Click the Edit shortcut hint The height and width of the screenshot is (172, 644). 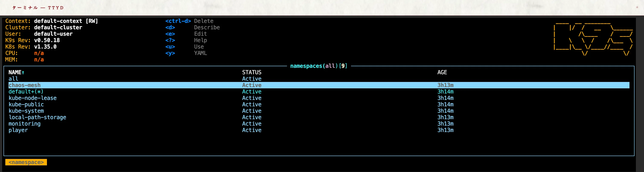point(200,34)
